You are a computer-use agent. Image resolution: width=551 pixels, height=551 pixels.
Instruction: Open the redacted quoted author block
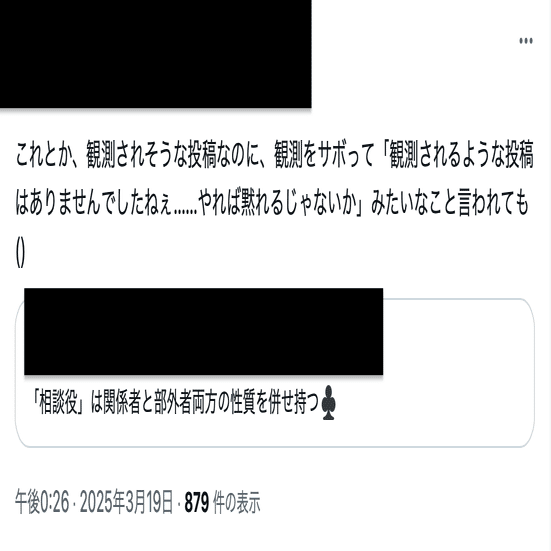tap(203, 331)
